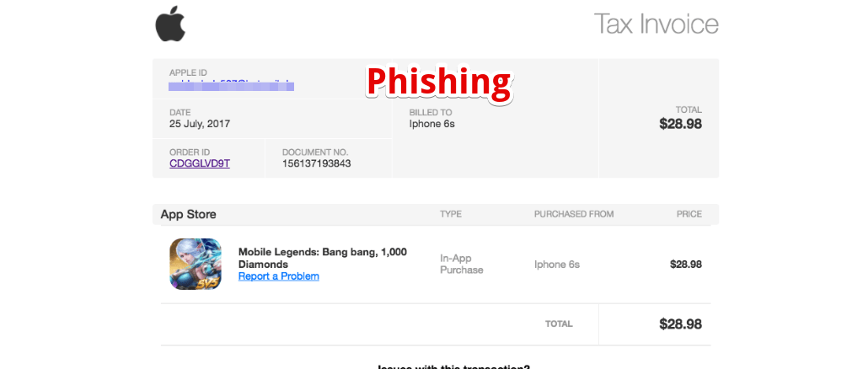The height and width of the screenshot is (369, 868).
Task: Click the Apple logo icon
Action: point(169,24)
